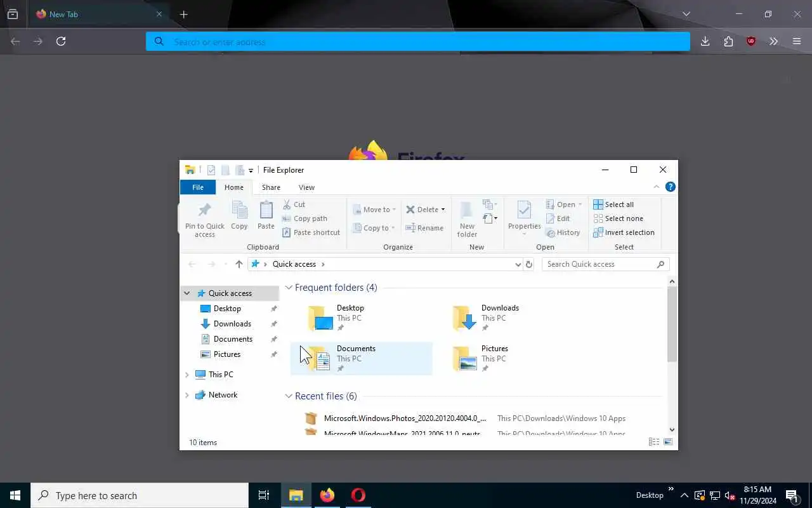Viewport: 812px width, 508px height.
Task: Click History in the Open group
Action: pos(563,232)
